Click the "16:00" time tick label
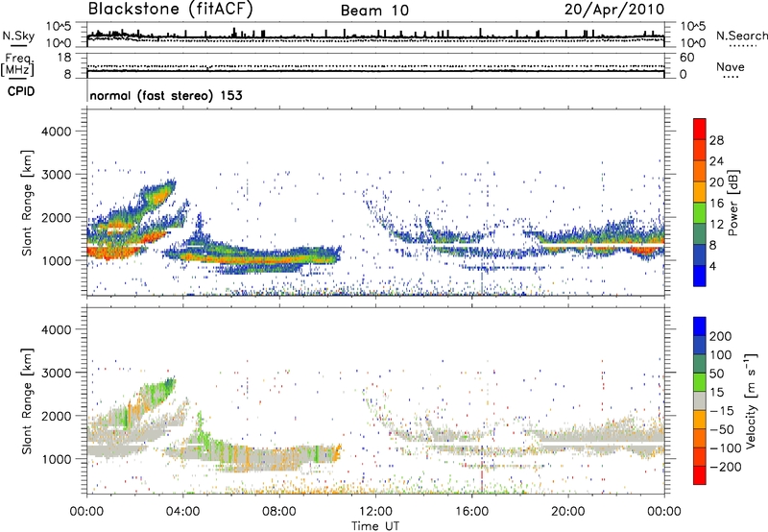The height and width of the screenshot is (532, 768). [471, 512]
